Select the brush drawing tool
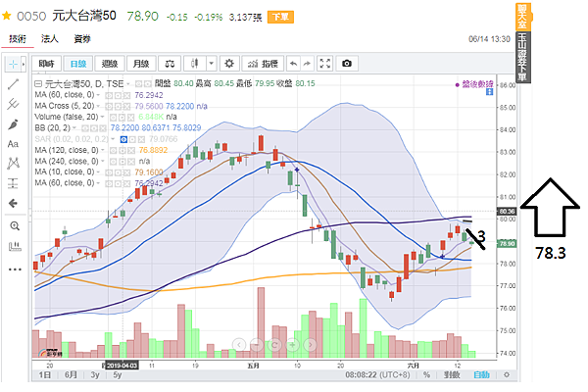The height and width of the screenshot is (392, 588). coord(14,124)
